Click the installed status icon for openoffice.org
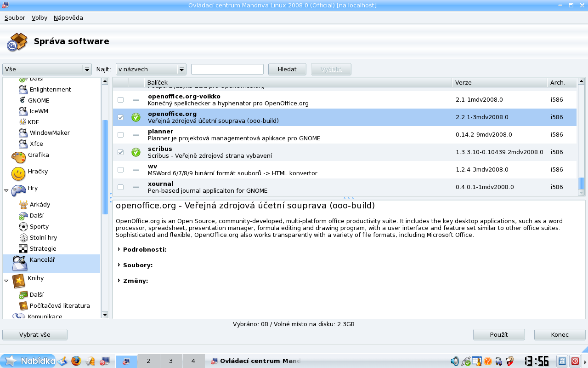588x368 pixels. 136,117
